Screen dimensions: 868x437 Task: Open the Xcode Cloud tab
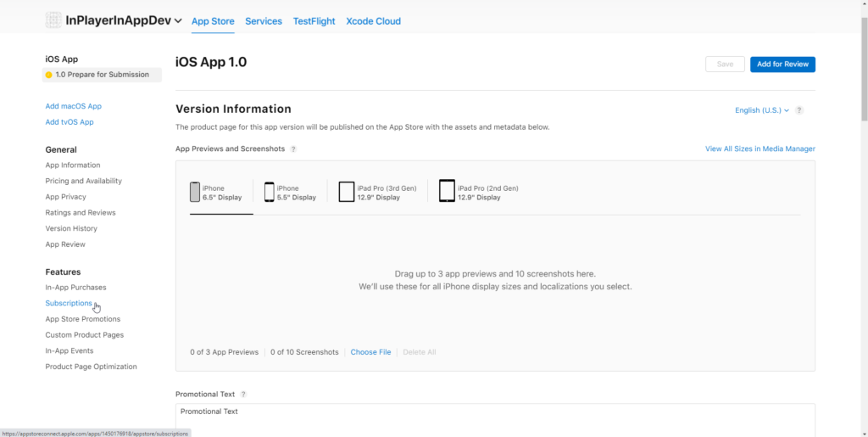[373, 21]
